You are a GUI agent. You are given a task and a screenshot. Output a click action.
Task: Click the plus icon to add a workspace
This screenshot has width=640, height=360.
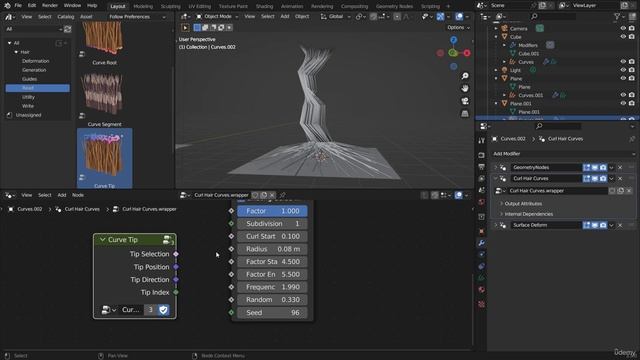click(x=448, y=6)
